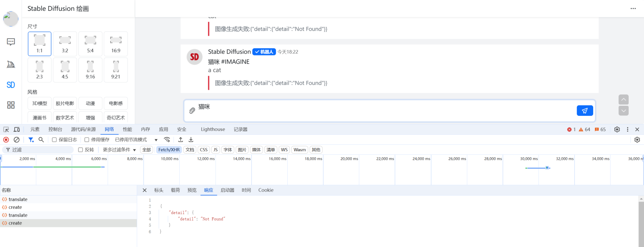Filter requests by JS type
Viewport: 644px width, 247px height.
215,150
